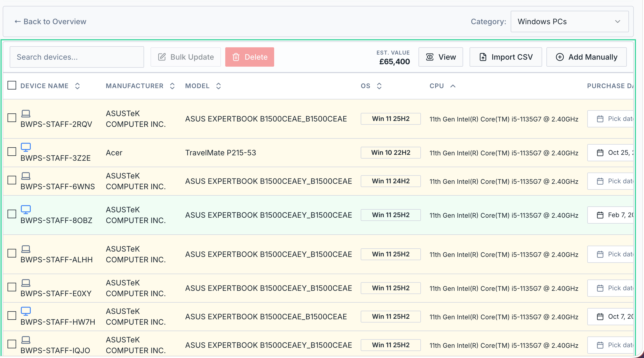Click CPU text in BWPS-STAFF-E0XY row
The width and height of the screenshot is (644, 358).
point(504,288)
